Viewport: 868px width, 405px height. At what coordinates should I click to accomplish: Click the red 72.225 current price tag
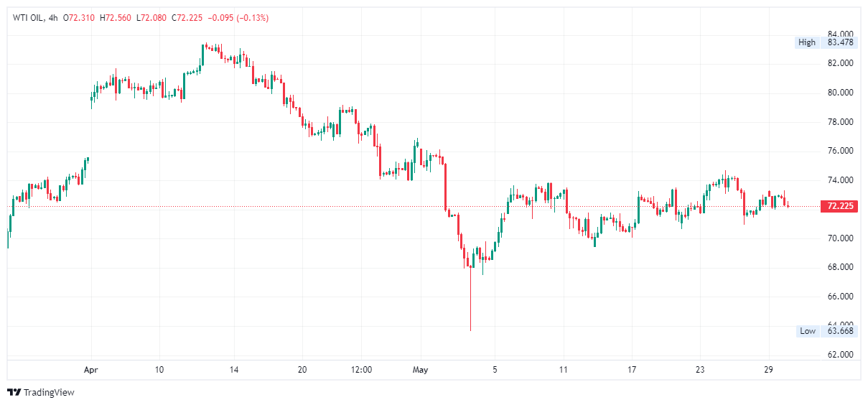[x=840, y=206]
